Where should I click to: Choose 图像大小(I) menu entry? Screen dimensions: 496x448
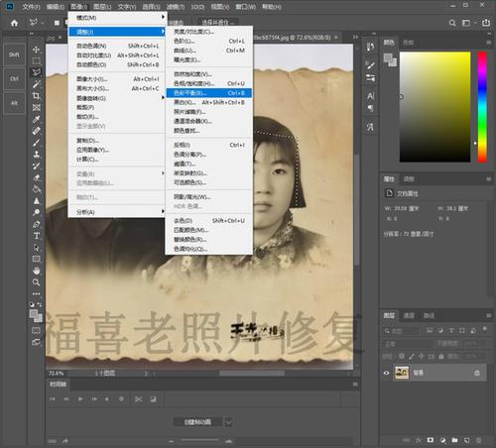pyautogui.click(x=117, y=79)
